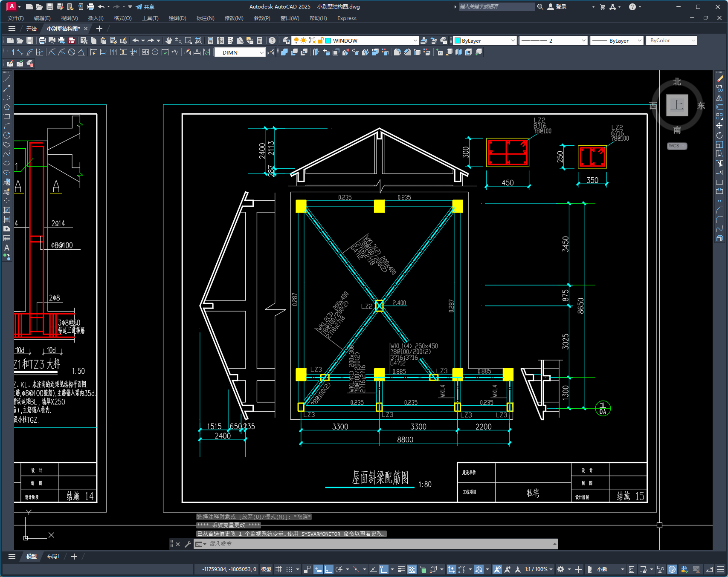The width and height of the screenshot is (728, 577).
Task: Click the 登录 sign-in button
Action: 557,7
